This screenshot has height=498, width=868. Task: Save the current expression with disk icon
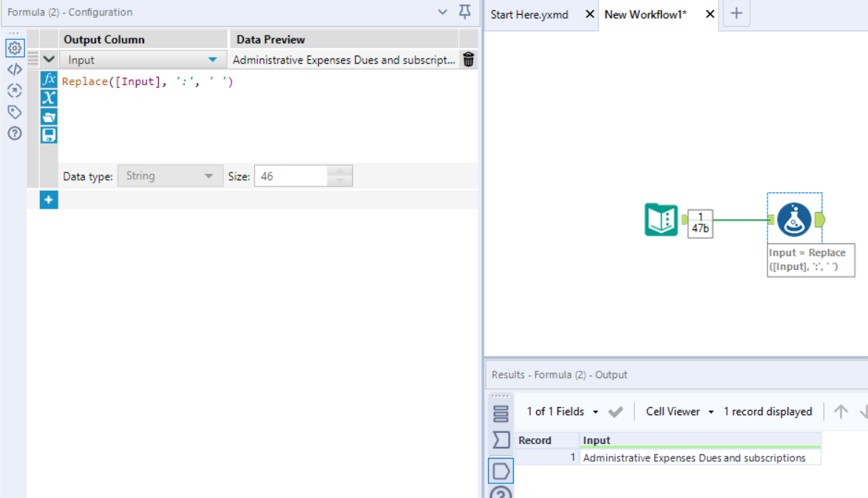point(49,134)
